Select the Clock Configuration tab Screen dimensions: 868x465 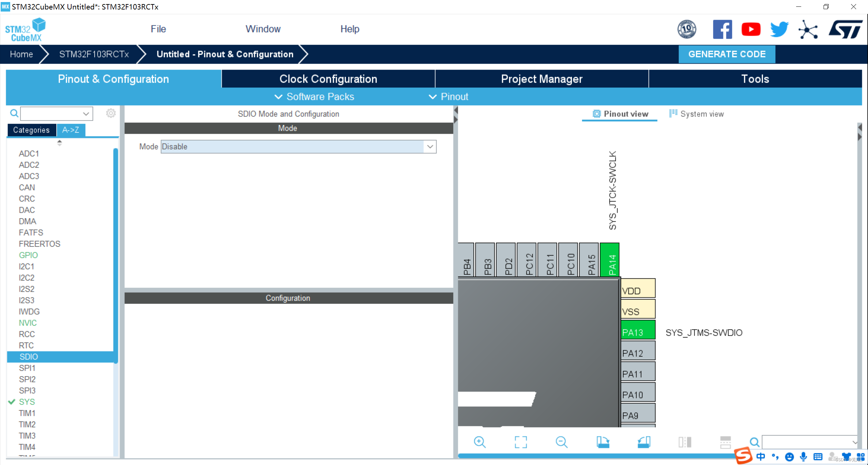[328, 79]
